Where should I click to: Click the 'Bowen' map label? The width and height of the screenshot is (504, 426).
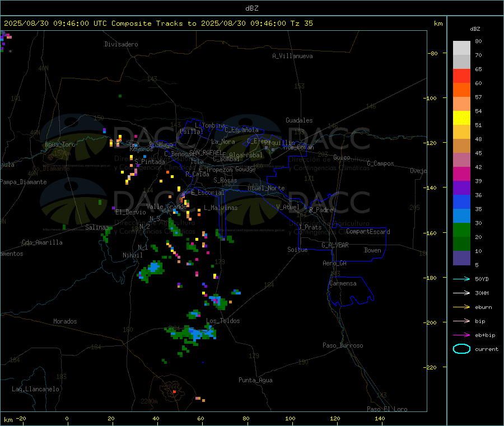(373, 250)
